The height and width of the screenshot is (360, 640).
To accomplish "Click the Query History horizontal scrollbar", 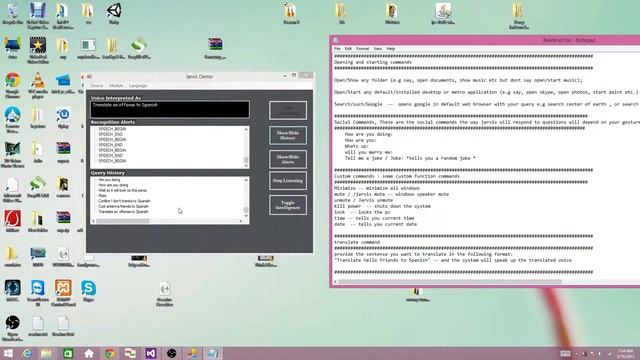I will [123, 221].
